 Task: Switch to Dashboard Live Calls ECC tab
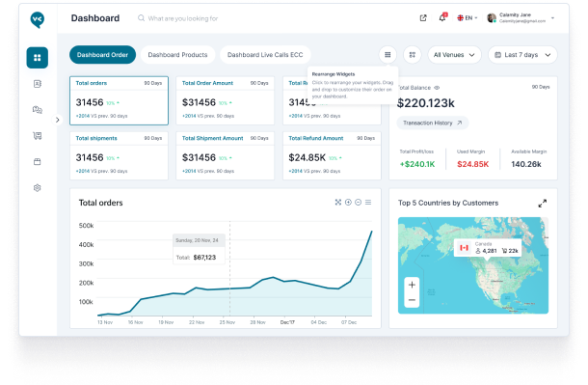[265, 55]
